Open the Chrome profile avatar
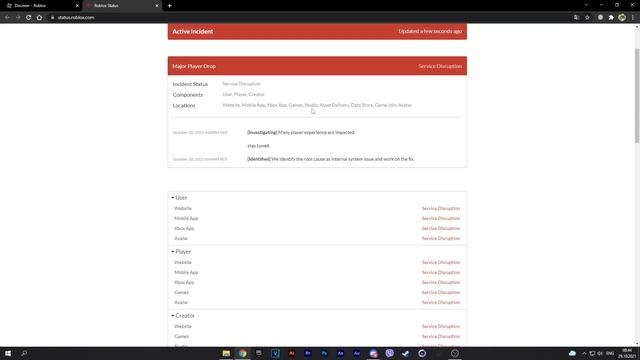 pos(622,18)
